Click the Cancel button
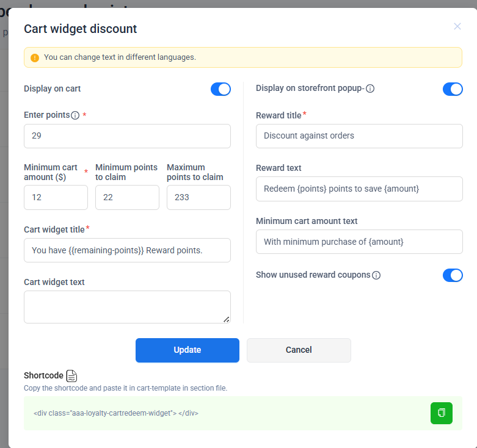Screen dimensions: 477x448 coord(299,350)
